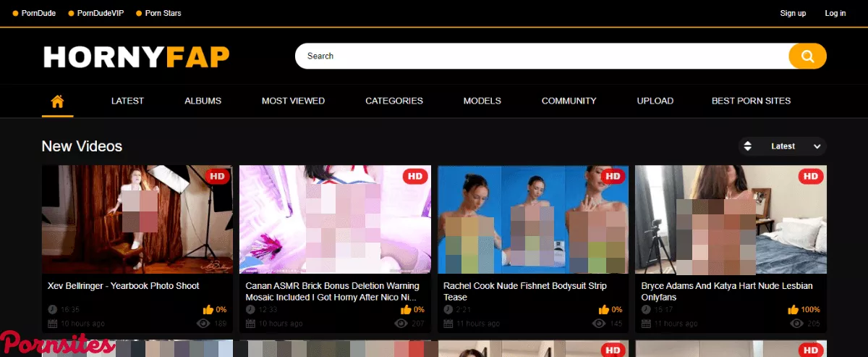Open the Community menu item
The width and height of the screenshot is (868, 357).
pyautogui.click(x=569, y=101)
